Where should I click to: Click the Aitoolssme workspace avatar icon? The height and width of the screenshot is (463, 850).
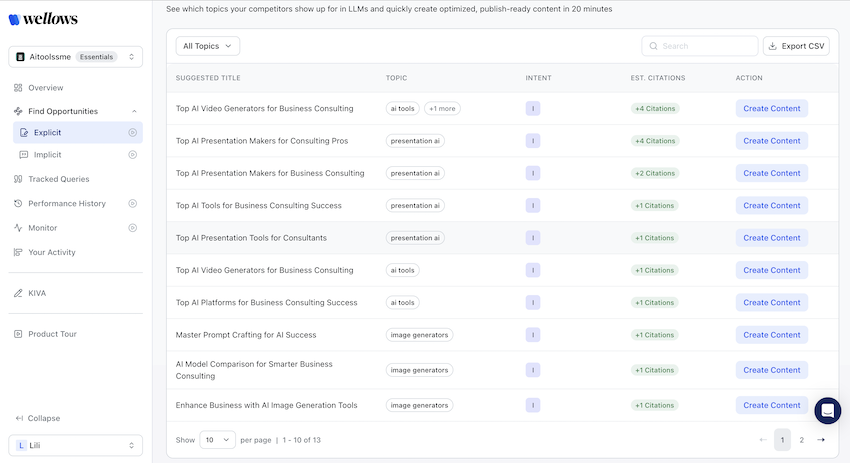(20, 57)
